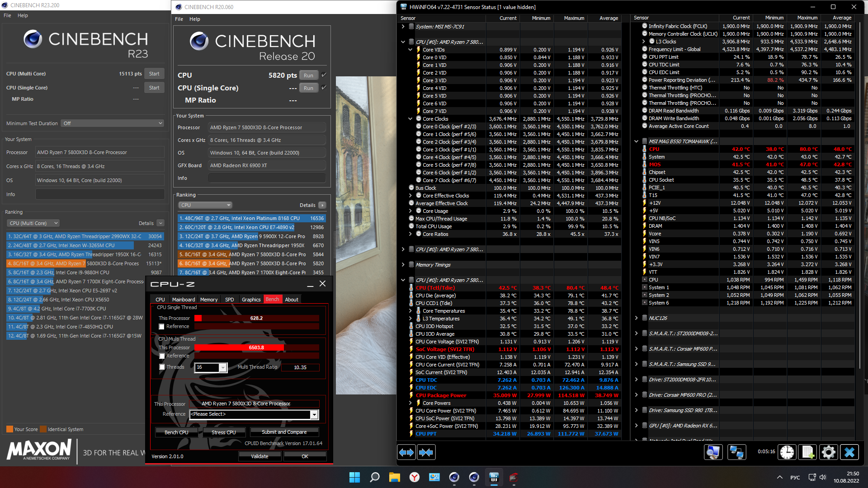Open the Minimum Test Duration dropdown
Viewport: 868px width, 488px height.
113,123
